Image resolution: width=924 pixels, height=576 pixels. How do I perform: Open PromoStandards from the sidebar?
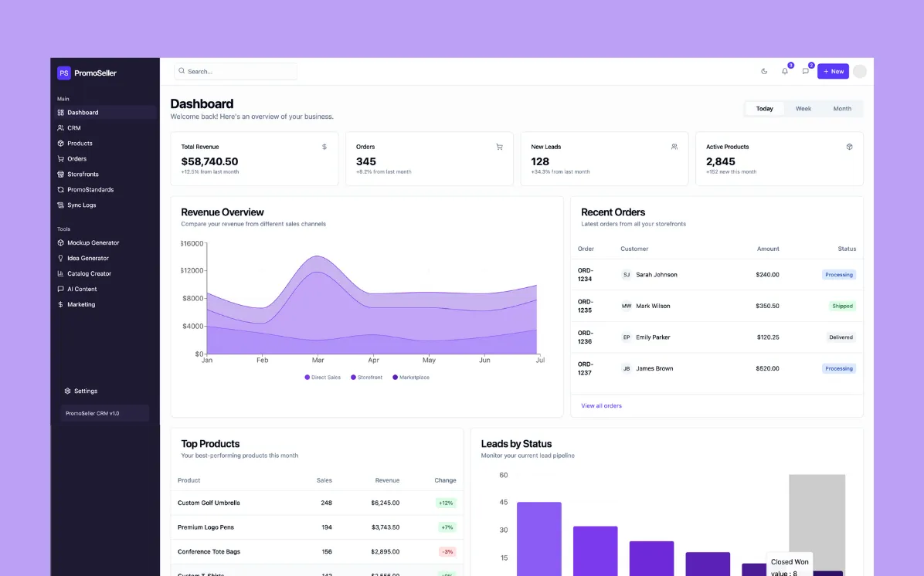click(x=90, y=189)
